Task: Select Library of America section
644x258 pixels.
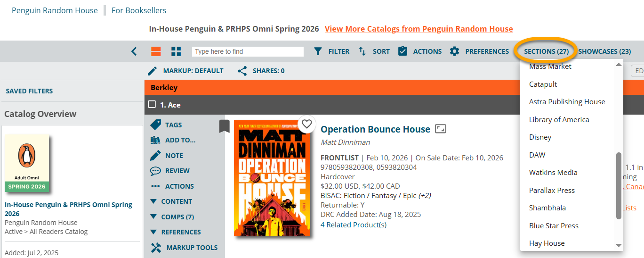Action: (559, 119)
